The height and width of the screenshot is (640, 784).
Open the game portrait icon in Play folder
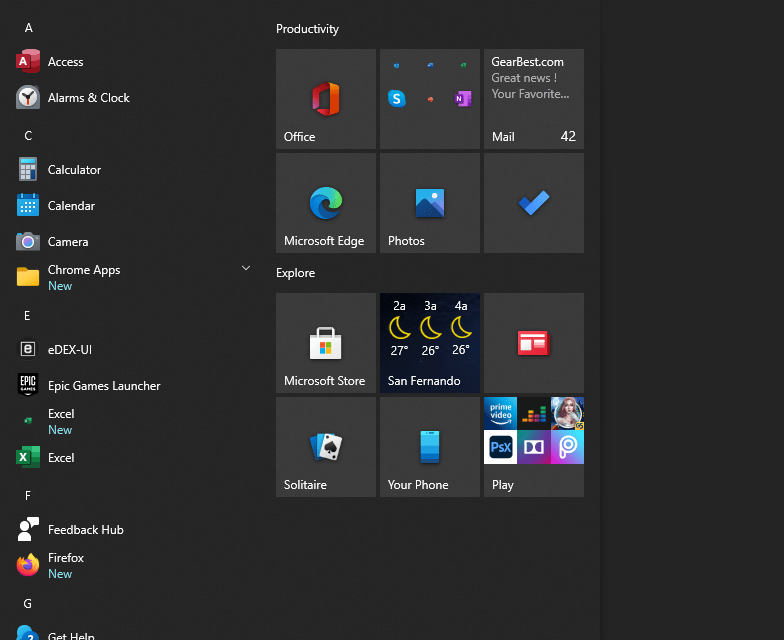pyautogui.click(x=568, y=414)
